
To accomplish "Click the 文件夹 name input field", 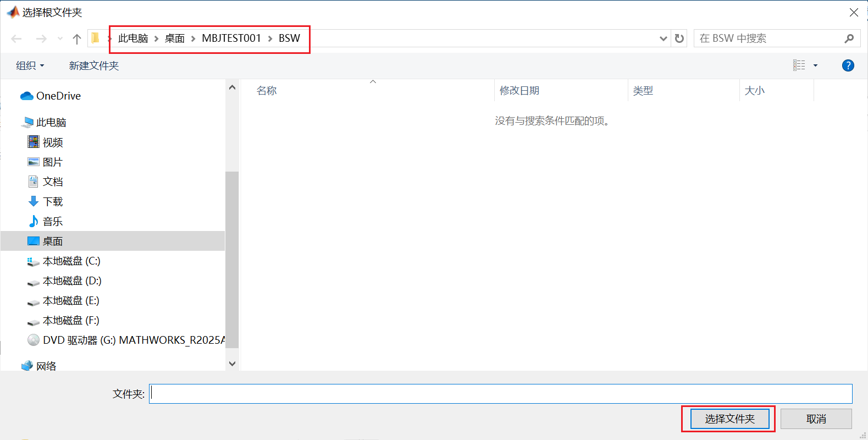I will [x=501, y=394].
